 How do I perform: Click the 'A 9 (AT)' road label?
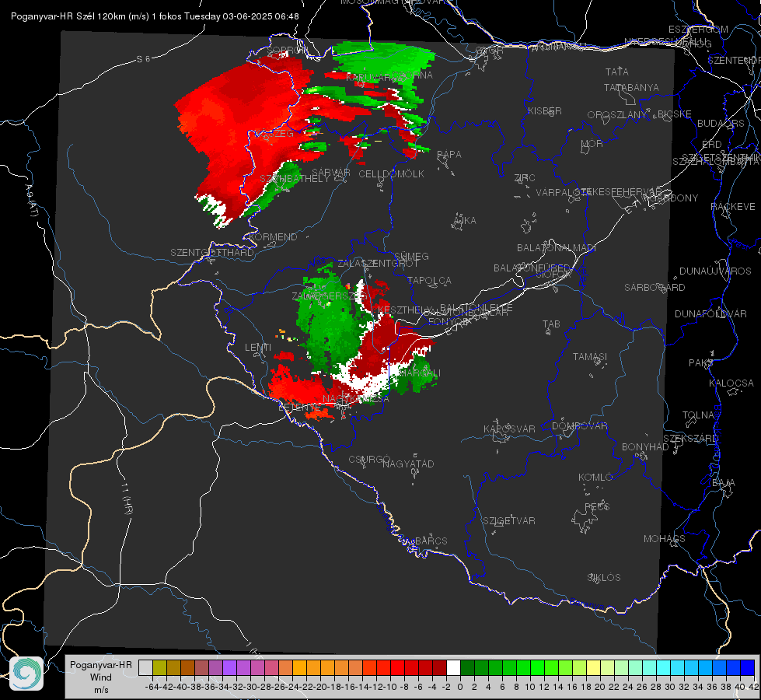(x=31, y=200)
